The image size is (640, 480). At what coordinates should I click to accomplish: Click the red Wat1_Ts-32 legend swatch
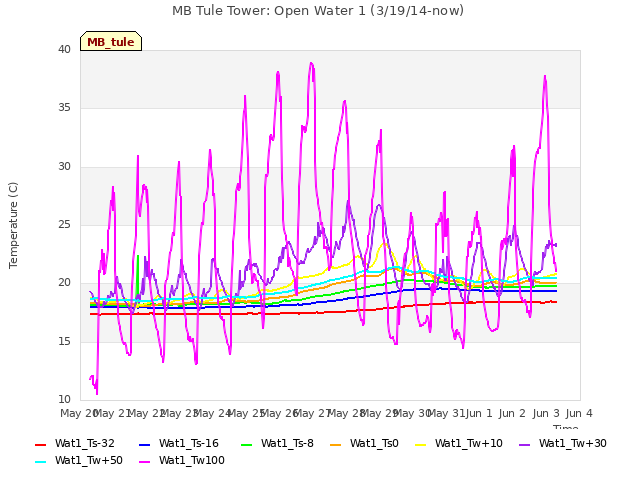tap(41, 444)
